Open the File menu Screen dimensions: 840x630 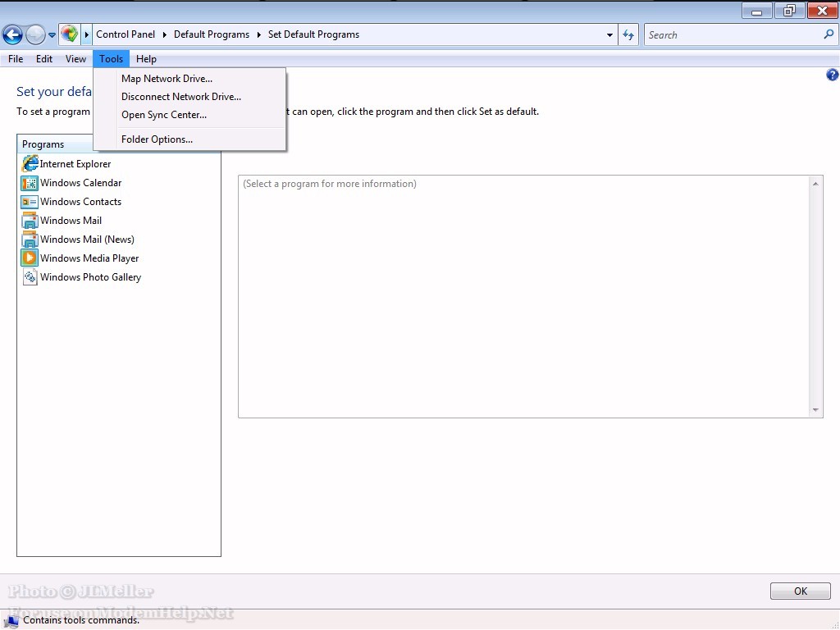[x=16, y=59]
